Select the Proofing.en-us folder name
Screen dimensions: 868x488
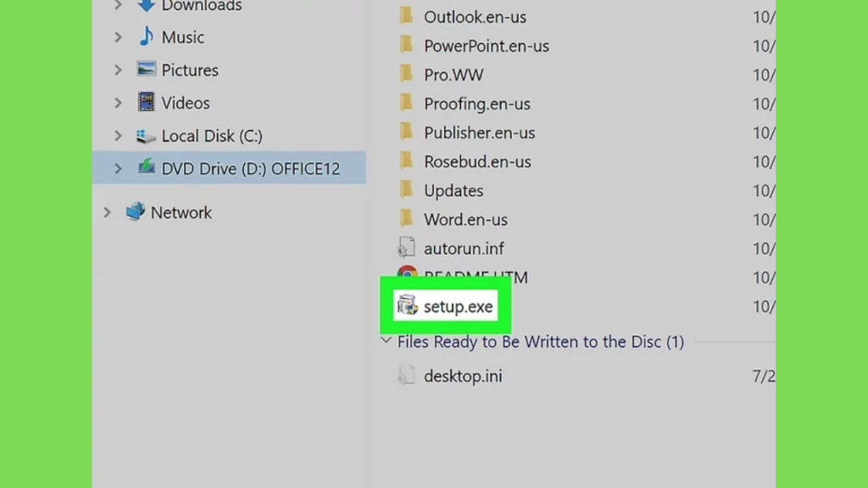pyautogui.click(x=477, y=104)
